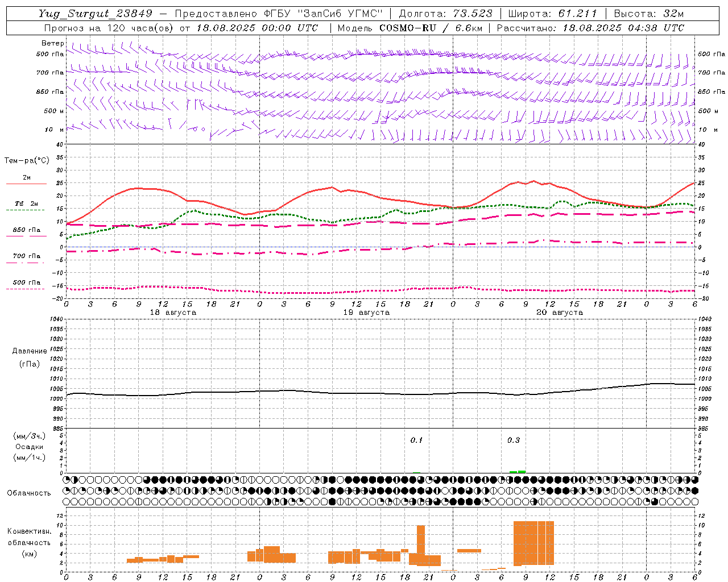Click the Прогноз на 120 часа(ов) text
The image size is (728, 582).
[x=110, y=28]
